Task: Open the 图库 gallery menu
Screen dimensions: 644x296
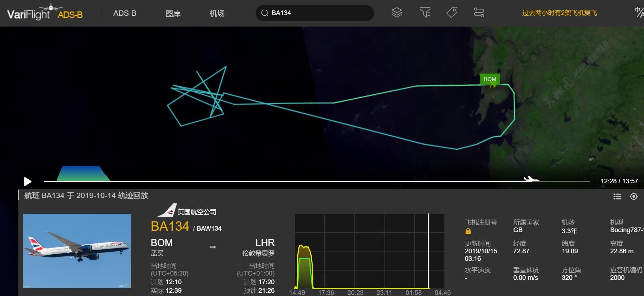Action: pyautogui.click(x=173, y=13)
